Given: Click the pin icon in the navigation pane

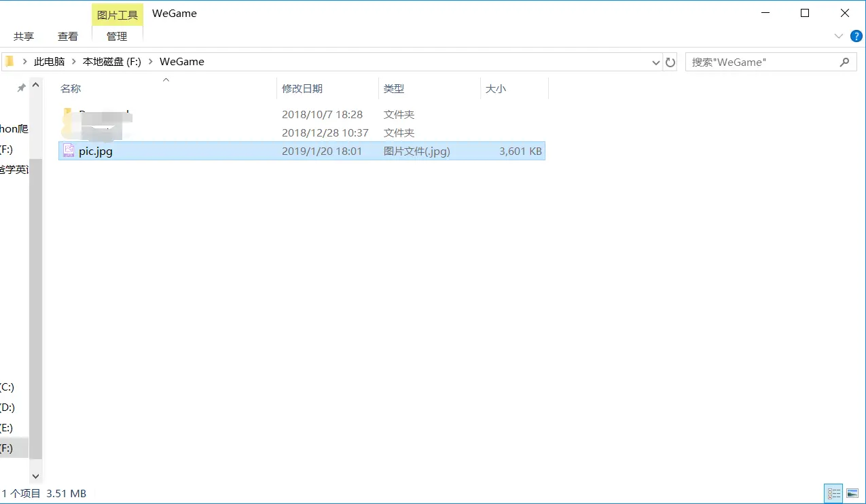Looking at the screenshot, I should tap(21, 88).
